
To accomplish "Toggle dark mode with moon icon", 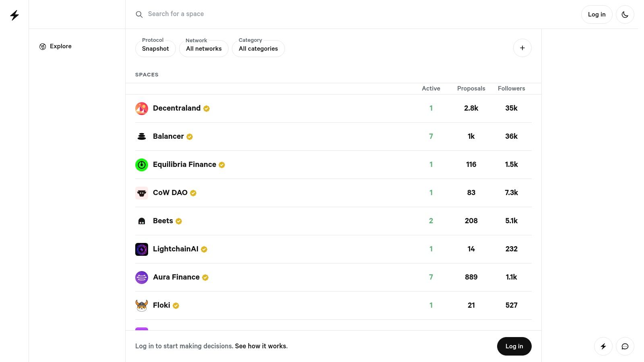I will [x=625, y=14].
